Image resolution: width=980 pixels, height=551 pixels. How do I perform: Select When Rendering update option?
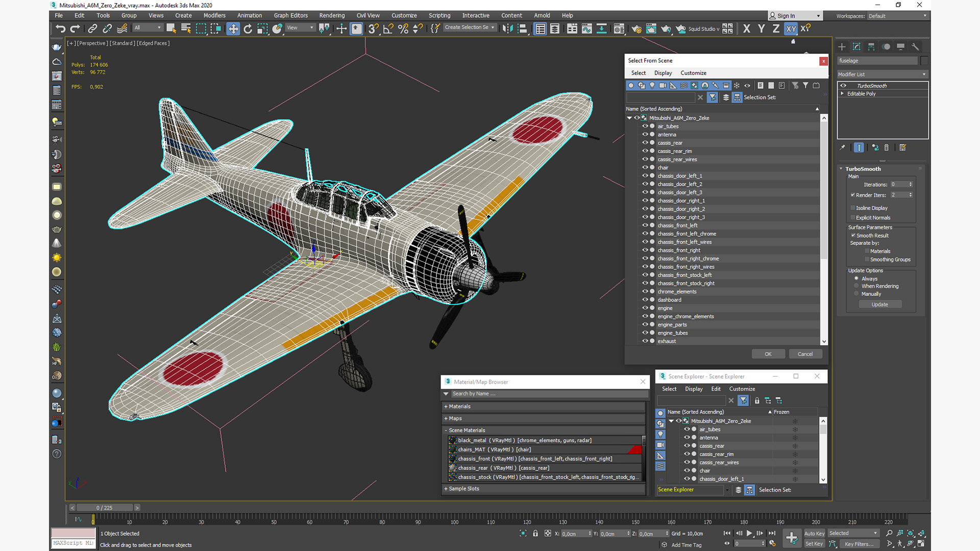click(x=856, y=286)
